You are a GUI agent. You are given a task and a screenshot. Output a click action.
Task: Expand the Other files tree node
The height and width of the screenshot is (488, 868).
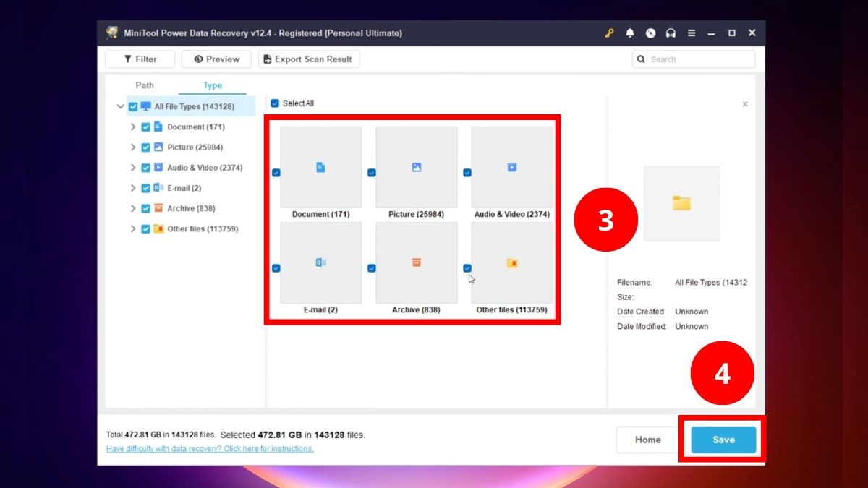click(x=133, y=228)
